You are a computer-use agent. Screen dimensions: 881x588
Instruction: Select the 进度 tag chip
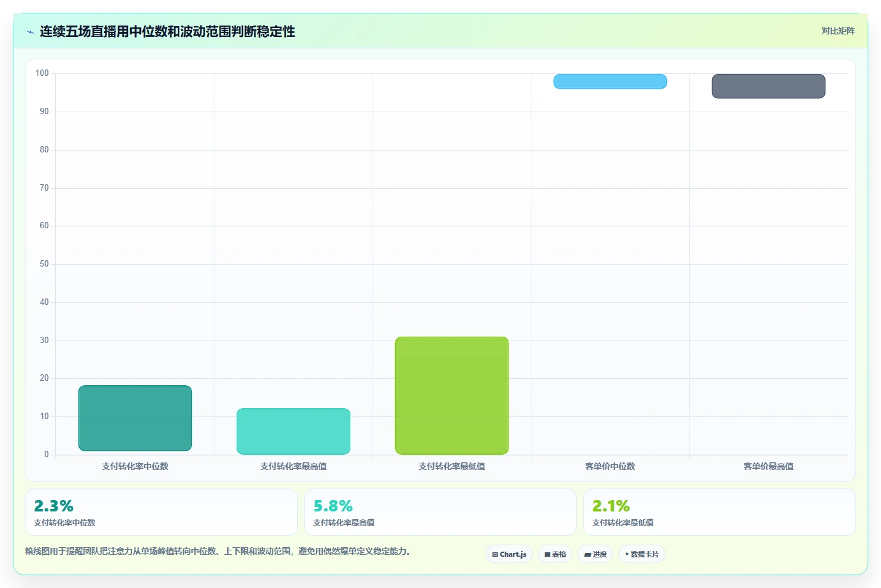coord(595,554)
